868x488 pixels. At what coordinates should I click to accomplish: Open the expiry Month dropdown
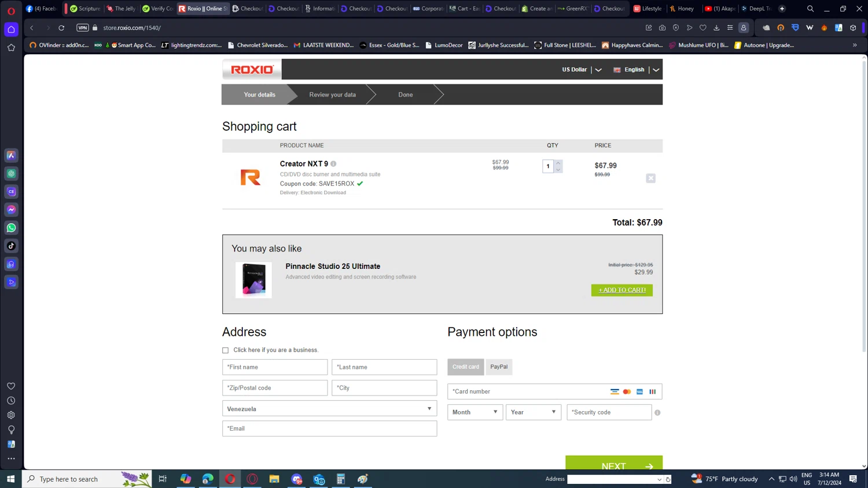coord(475,412)
